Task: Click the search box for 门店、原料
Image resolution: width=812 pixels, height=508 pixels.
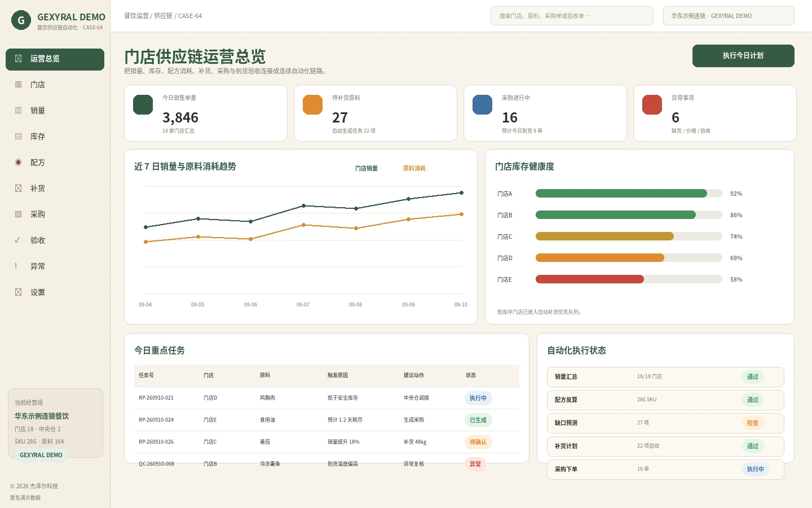Action: pyautogui.click(x=572, y=16)
